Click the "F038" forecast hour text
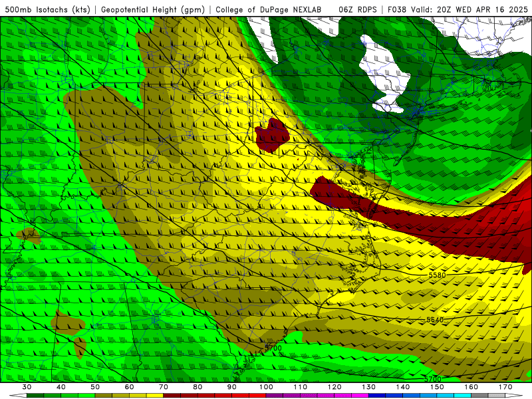 [x=397, y=9]
